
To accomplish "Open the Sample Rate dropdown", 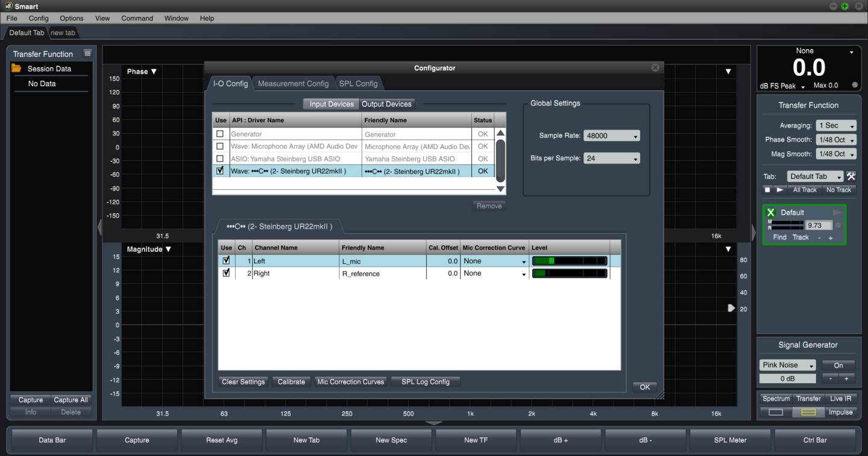I will point(611,136).
